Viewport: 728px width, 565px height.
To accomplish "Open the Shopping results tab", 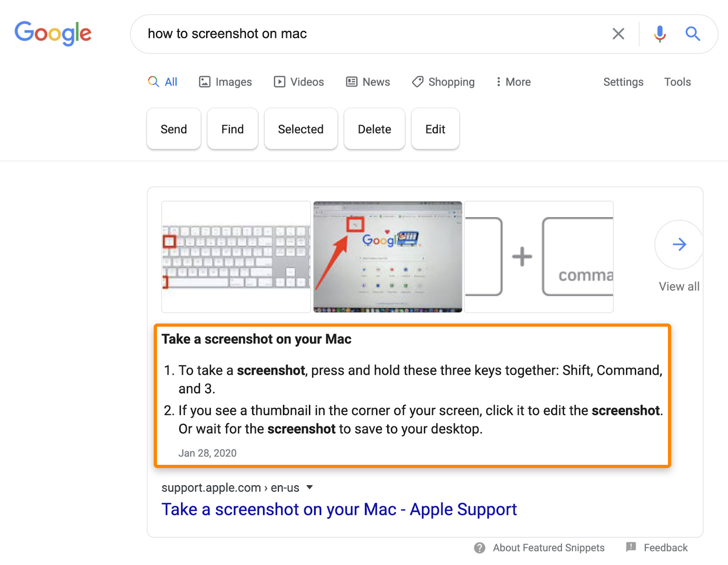I will coord(443,82).
